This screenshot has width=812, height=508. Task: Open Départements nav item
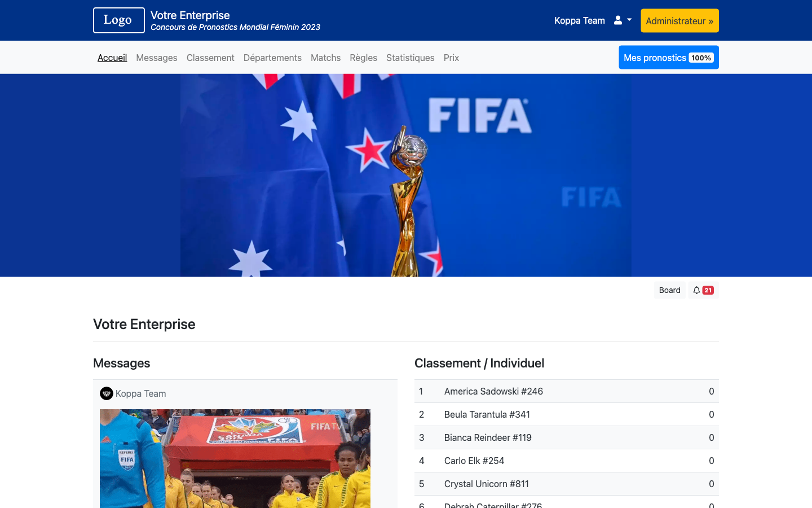pyautogui.click(x=272, y=58)
